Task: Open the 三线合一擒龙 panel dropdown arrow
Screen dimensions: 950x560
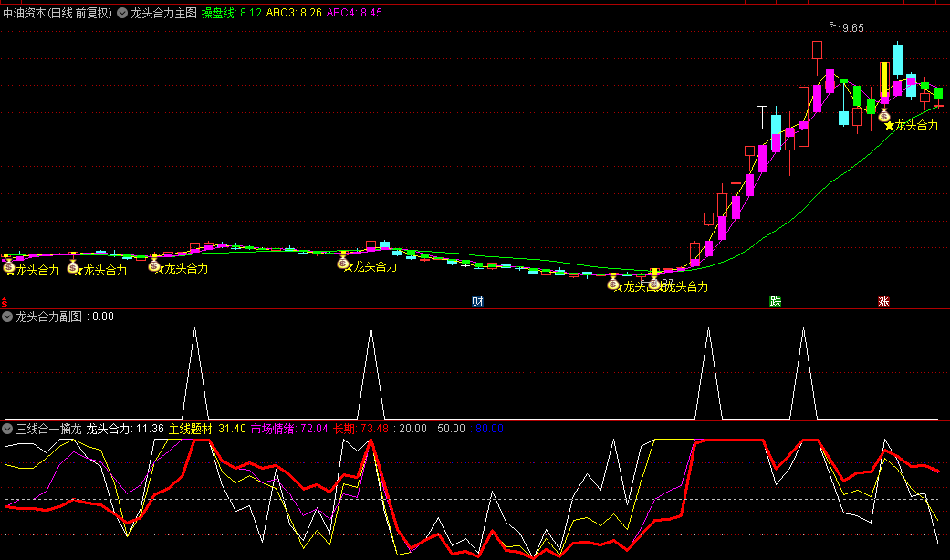Action: tap(7, 430)
